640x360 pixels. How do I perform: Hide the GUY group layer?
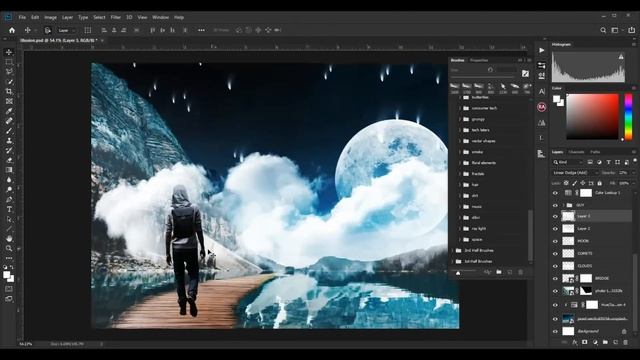(x=555, y=205)
